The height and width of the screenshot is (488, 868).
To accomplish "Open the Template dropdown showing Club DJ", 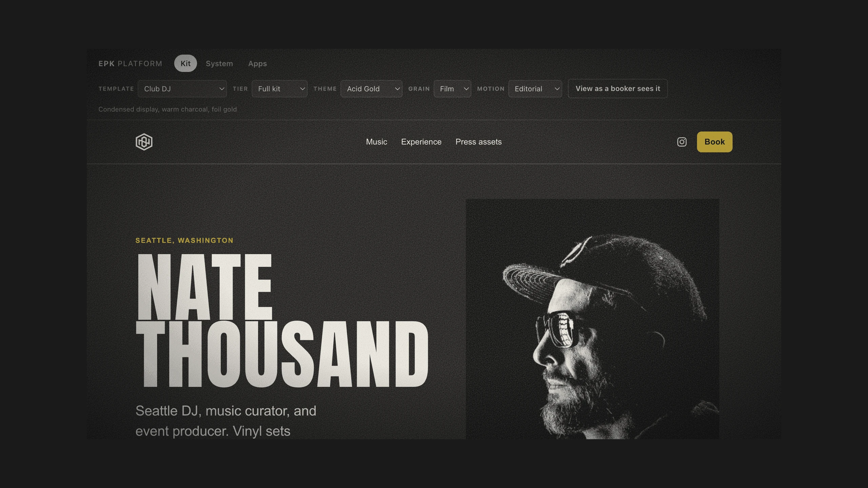I will [182, 89].
